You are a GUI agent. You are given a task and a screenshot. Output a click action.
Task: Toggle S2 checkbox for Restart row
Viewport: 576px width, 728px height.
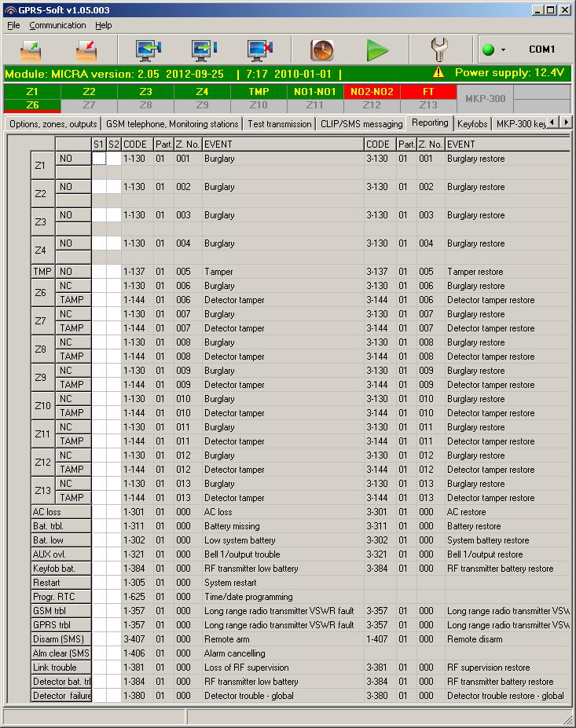[x=114, y=583]
